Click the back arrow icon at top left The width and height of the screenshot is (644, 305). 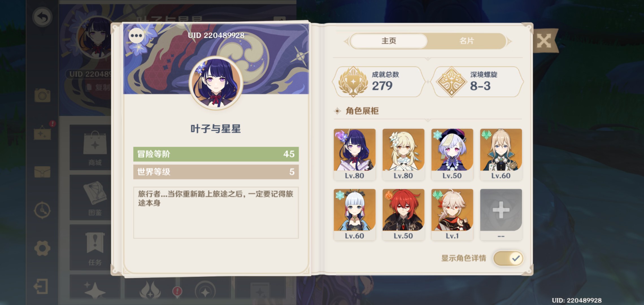(x=42, y=17)
